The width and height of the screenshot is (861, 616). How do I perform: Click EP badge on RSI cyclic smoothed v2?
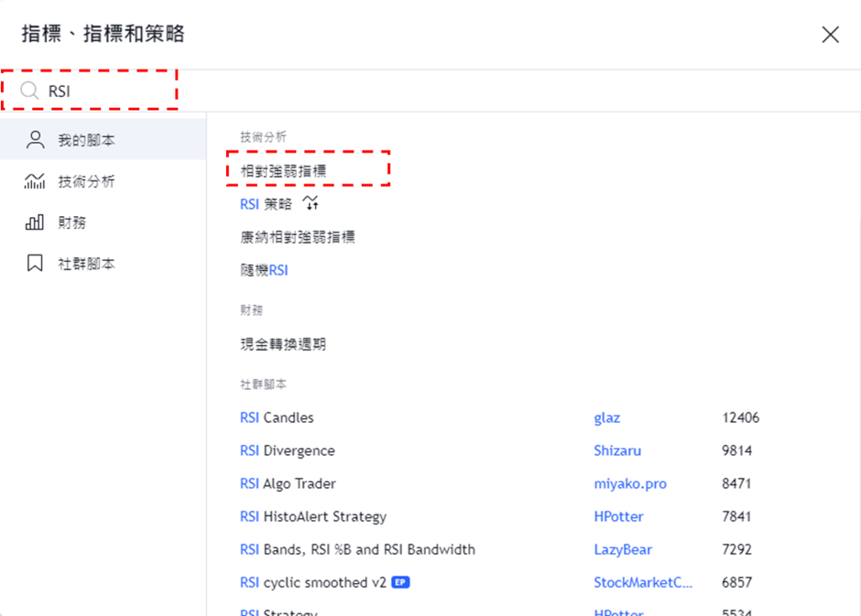[x=400, y=582]
